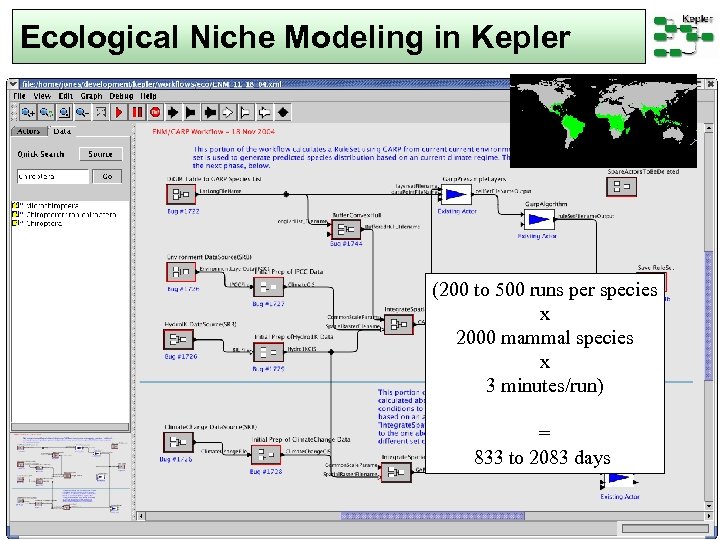Screen dimensions: 720x540
Task: Click the horizontal scrollbar thumb of canvas
Action: [432, 516]
